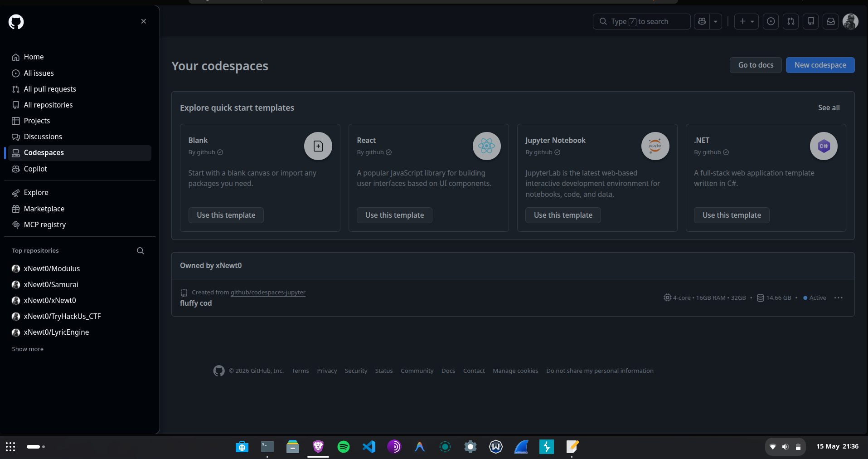This screenshot has height=459, width=868.
Task: Search top repositories magnifier icon
Action: tap(141, 251)
